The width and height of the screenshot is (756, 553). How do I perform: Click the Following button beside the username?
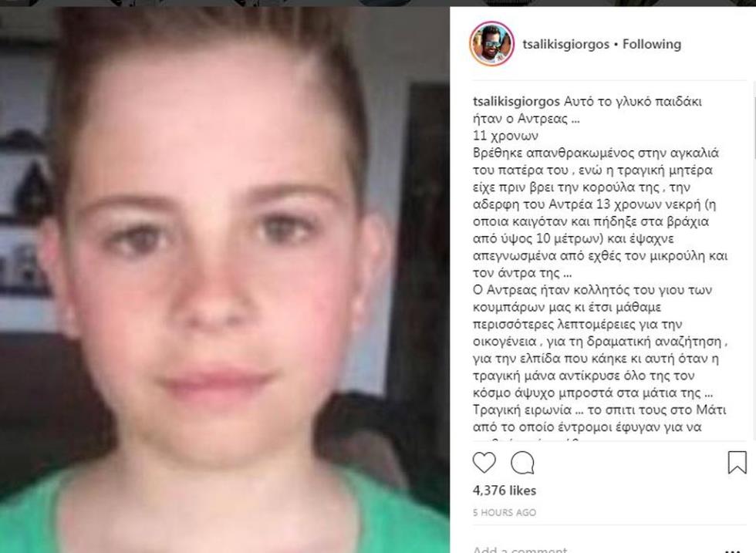[x=651, y=45]
